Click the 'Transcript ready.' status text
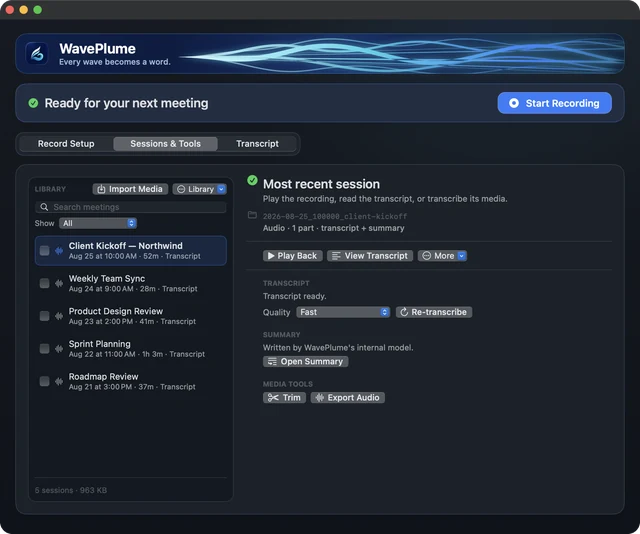Image resolution: width=640 pixels, height=534 pixels. pyautogui.click(x=294, y=296)
